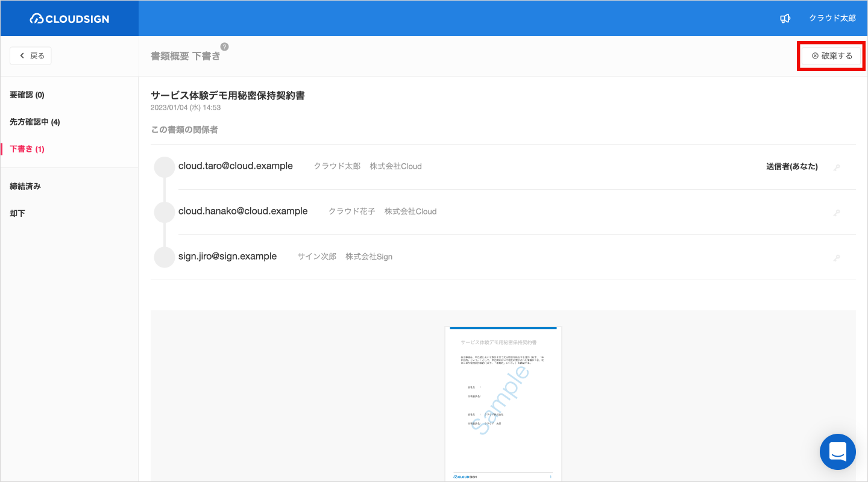
Task: Open the クラウド太郎 account menu
Action: (x=832, y=19)
